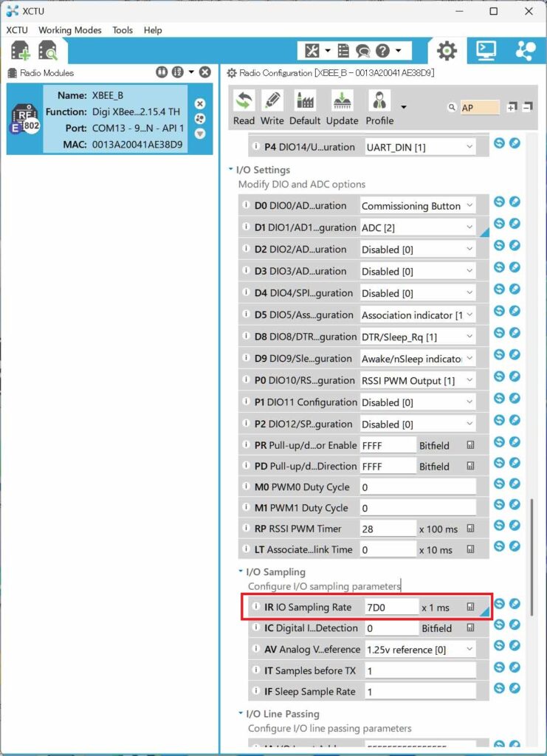Write the D1 DIO1 setting value

click(515, 223)
